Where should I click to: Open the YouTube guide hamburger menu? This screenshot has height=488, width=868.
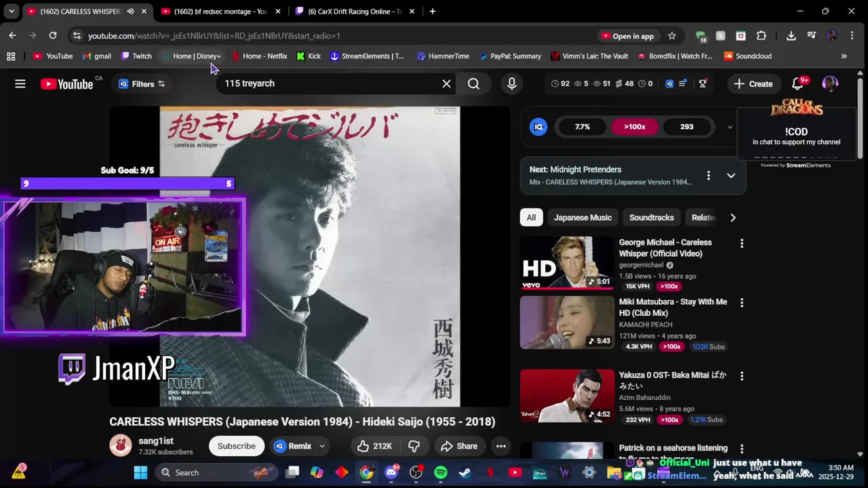20,83
